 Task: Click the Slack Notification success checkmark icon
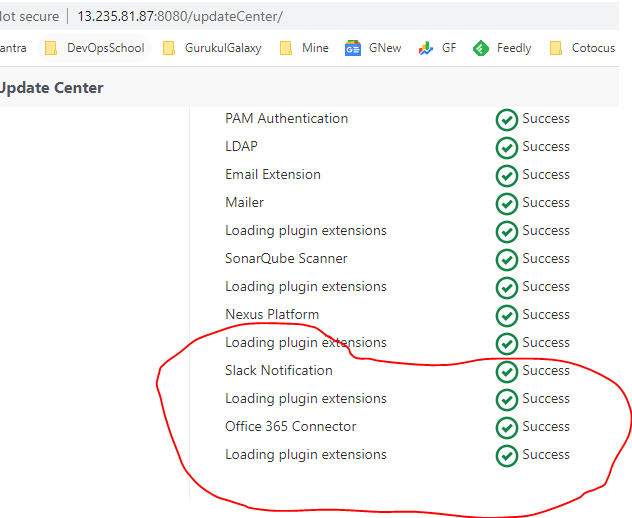pos(506,372)
